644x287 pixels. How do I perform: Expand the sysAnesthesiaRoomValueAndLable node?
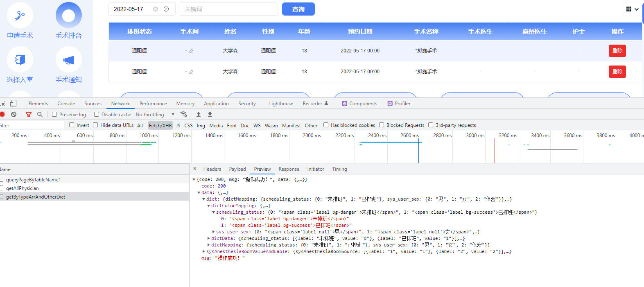coord(204,251)
